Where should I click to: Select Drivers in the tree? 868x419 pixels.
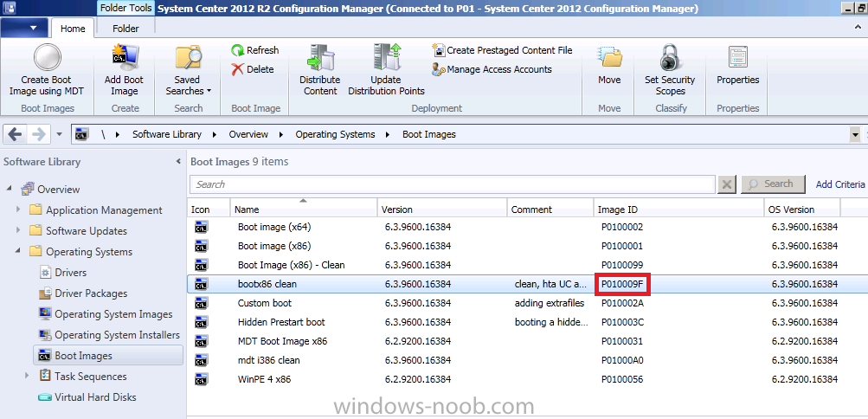(x=71, y=273)
